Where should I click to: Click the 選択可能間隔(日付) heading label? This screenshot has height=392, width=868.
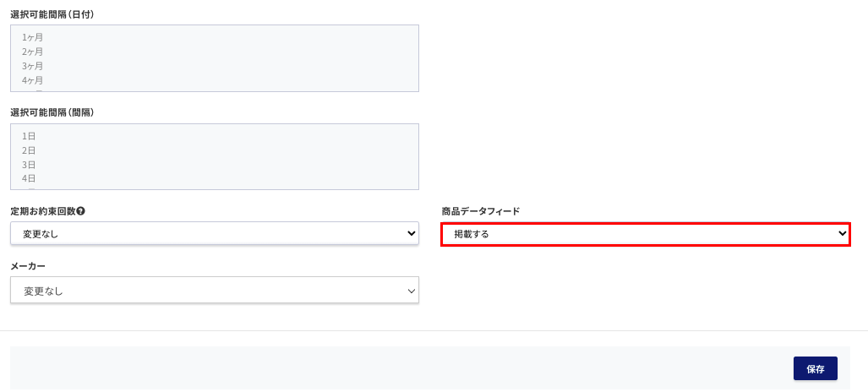coord(52,15)
